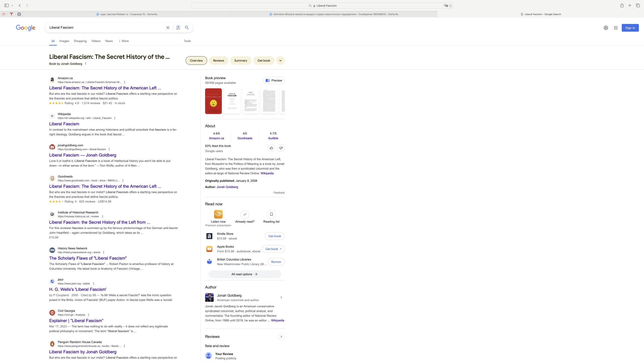Open a new tab with the plus icon
644x361 pixels.
630,5
